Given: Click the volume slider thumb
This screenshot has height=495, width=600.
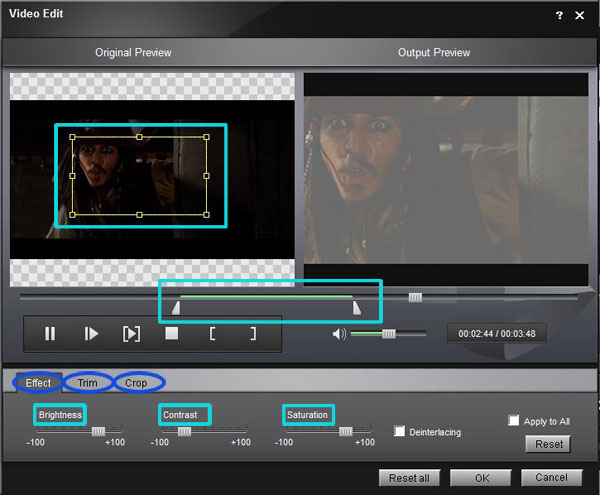Looking at the screenshot, I should click(x=389, y=334).
